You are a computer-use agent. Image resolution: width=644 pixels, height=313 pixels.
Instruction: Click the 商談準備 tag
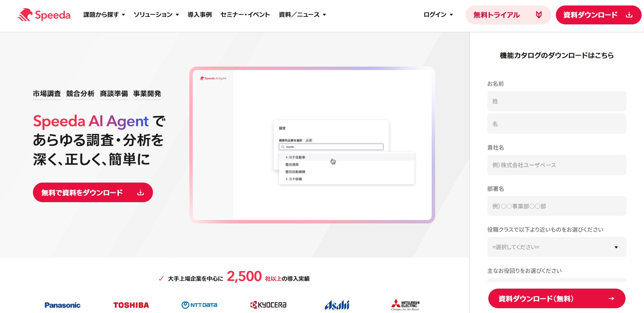(x=114, y=94)
